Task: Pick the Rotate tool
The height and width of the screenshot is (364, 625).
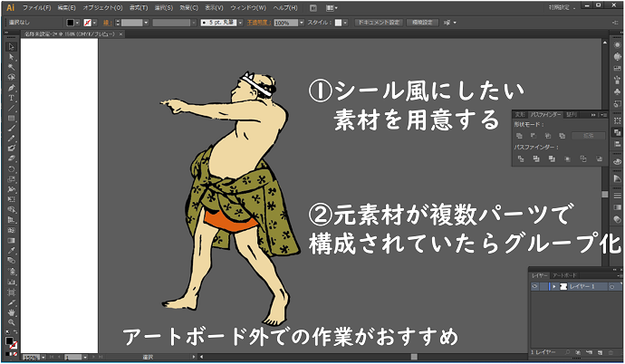Action: (x=11, y=169)
